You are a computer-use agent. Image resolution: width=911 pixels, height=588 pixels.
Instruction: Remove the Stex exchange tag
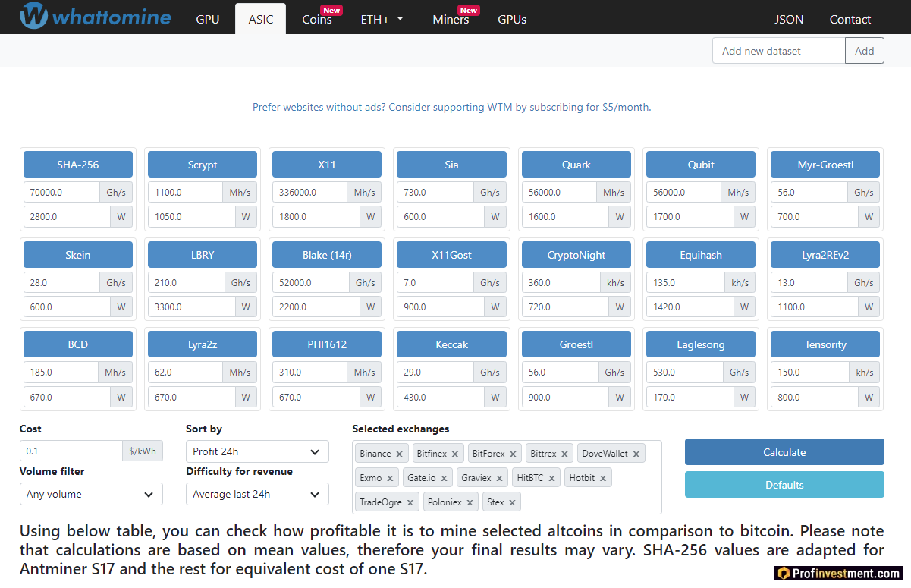512,502
